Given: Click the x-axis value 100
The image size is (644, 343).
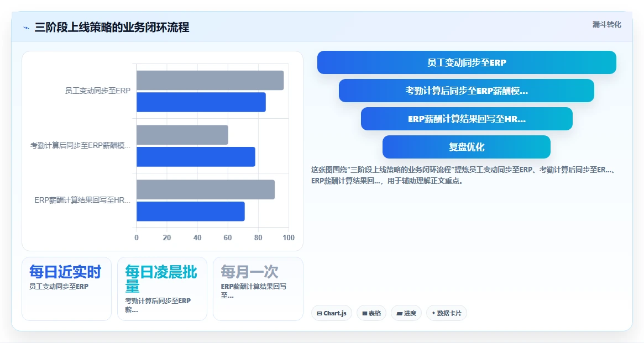Looking at the screenshot, I should click(x=289, y=238).
